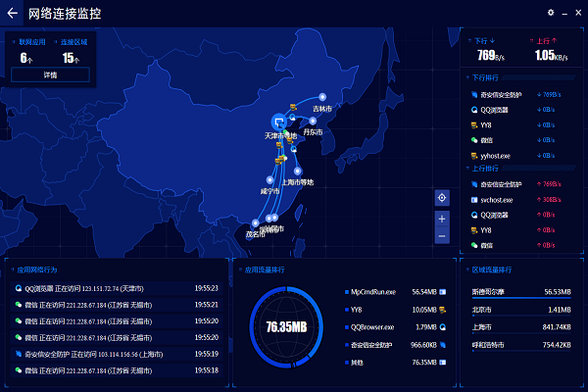
Task: Click the 详情 details button
Action: (48, 74)
